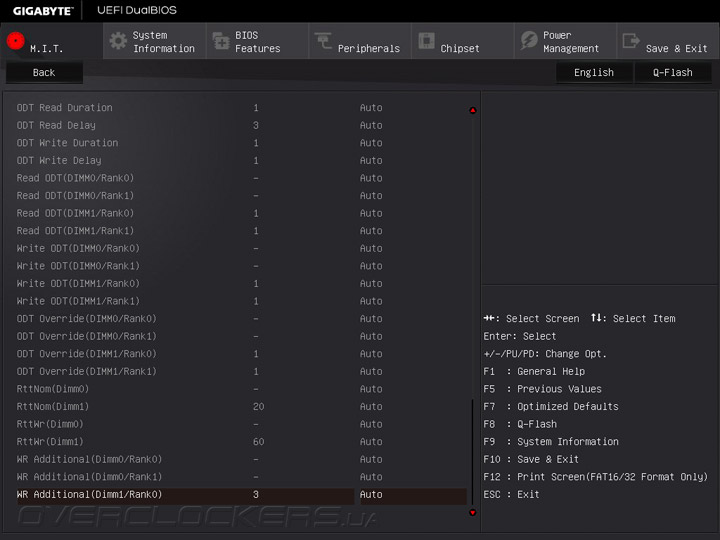Switch to Power Management tab

pos(566,41)
